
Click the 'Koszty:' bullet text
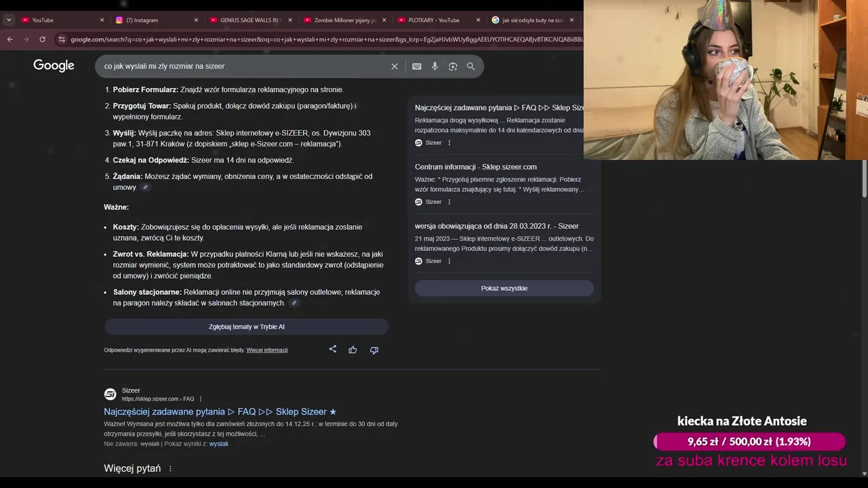coord(125,227)
